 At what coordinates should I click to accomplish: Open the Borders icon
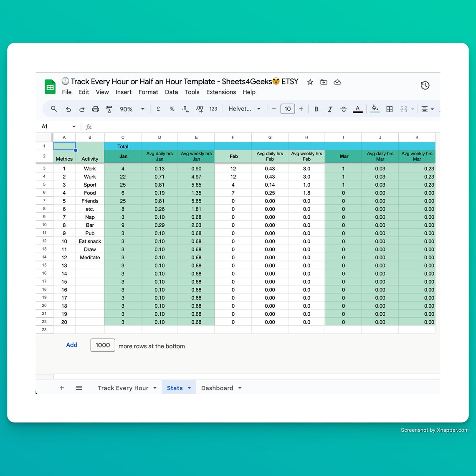tap(390, 109)
